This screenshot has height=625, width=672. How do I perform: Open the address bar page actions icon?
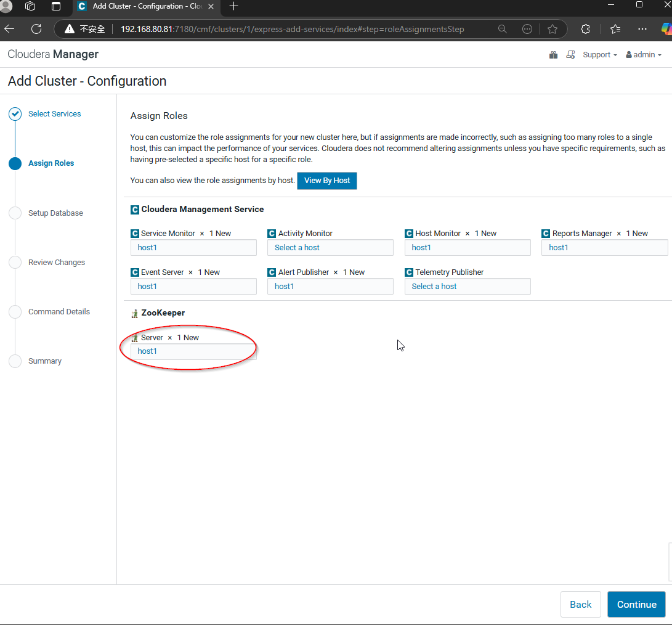(x=527, y=29)
